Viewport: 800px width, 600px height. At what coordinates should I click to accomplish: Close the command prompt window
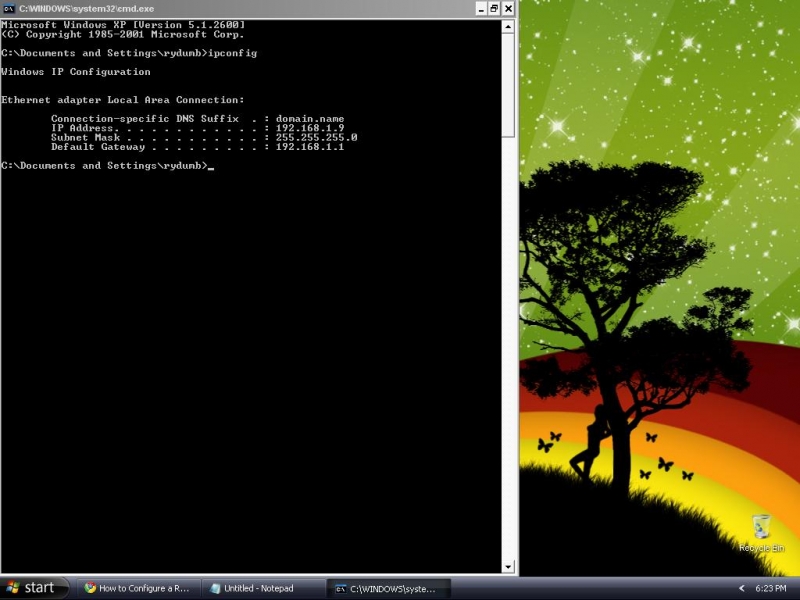click(x=509, y=8)
